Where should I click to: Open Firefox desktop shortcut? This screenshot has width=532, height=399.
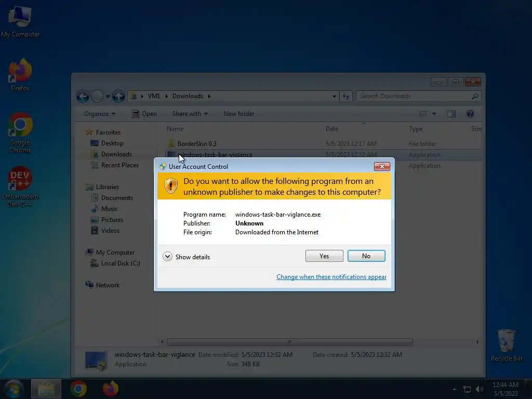(20, 75)
